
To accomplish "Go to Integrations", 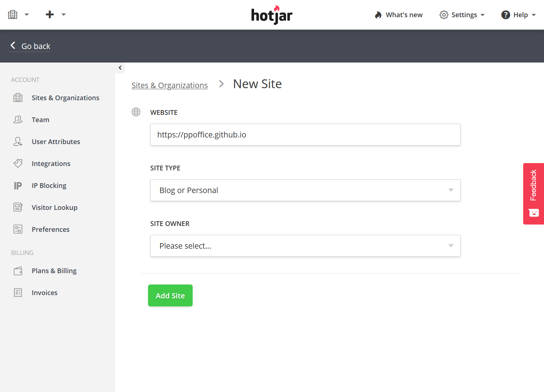I will click(x=51, y=163).
